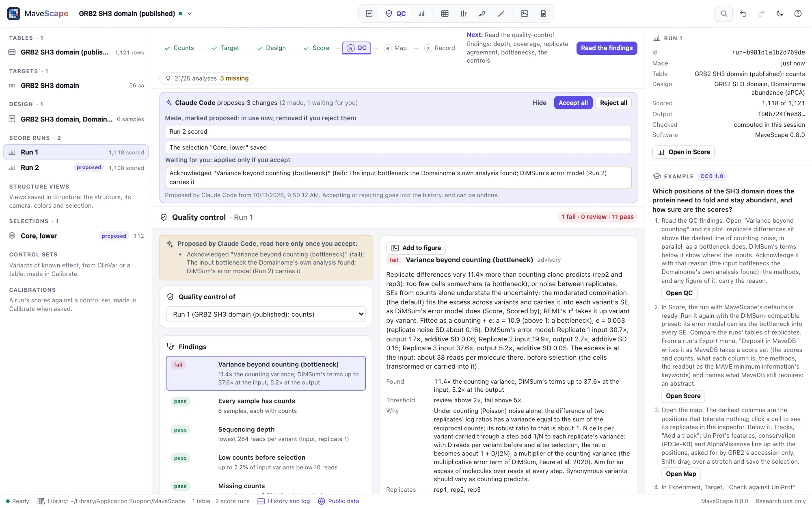Open the calibrate ruler view in toolbar

(501, 13)
